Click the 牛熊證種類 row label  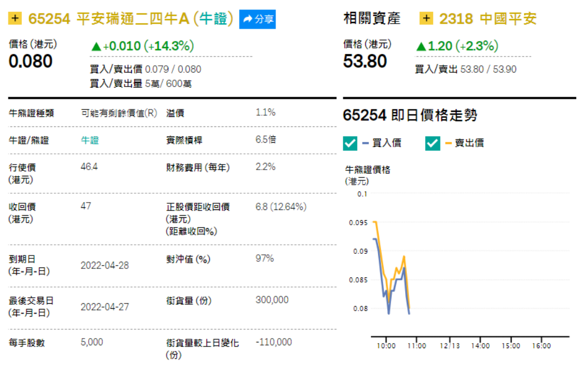pos(31,113)
